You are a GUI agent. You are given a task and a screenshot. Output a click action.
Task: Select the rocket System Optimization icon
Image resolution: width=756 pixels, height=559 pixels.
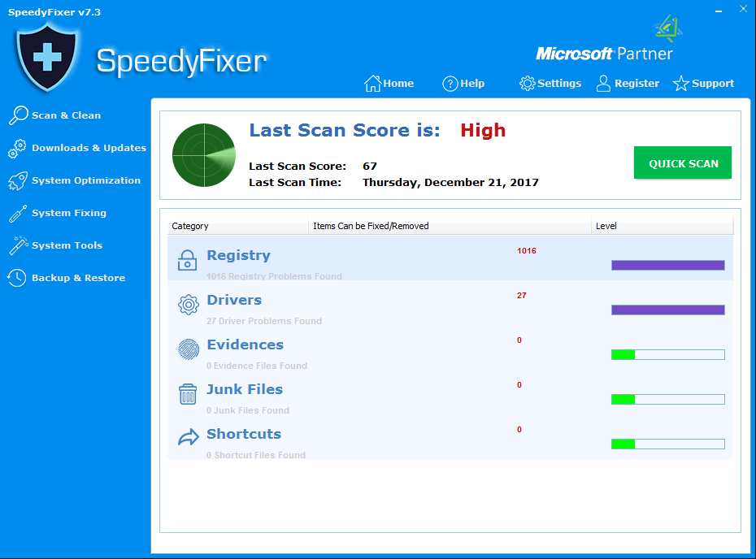pos(17,181)
